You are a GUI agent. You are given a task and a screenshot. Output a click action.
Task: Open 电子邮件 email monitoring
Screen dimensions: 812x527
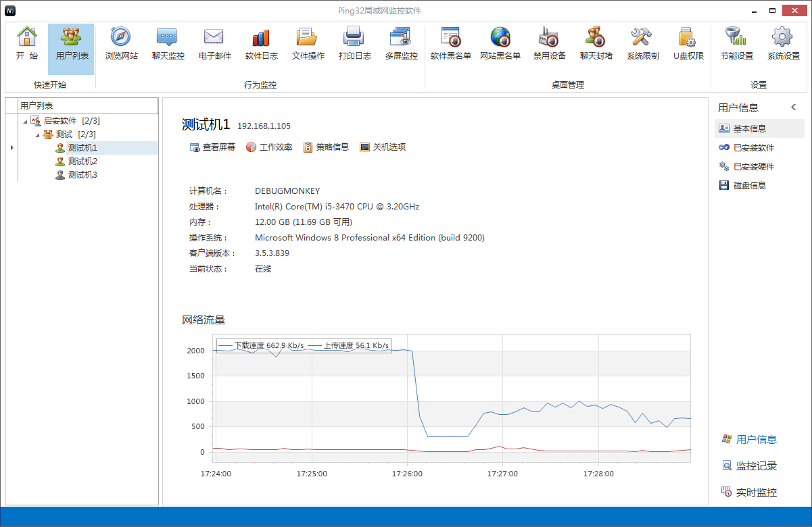point(214,44)
